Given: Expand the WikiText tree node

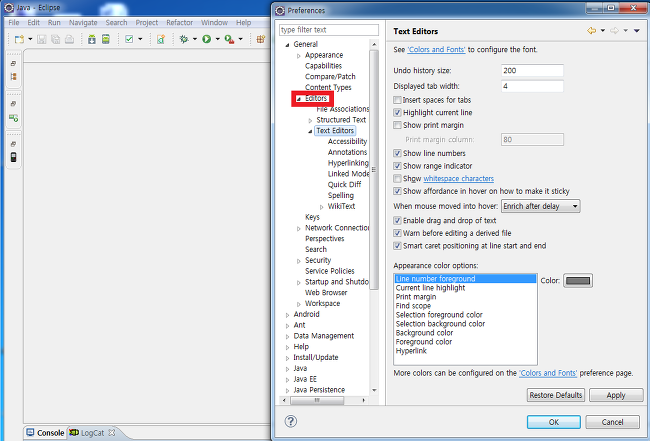Looking at the screenshot, I should 322,207.
